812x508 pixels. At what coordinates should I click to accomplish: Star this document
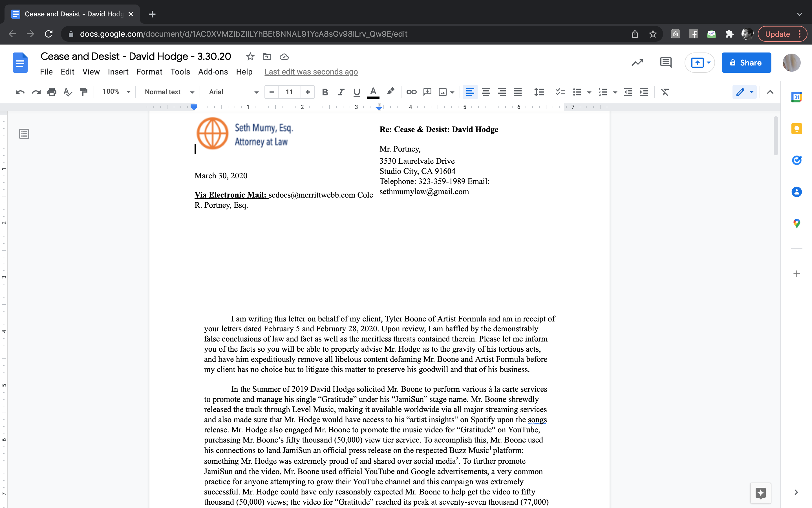pyautogui.click(x=250, y=56)
